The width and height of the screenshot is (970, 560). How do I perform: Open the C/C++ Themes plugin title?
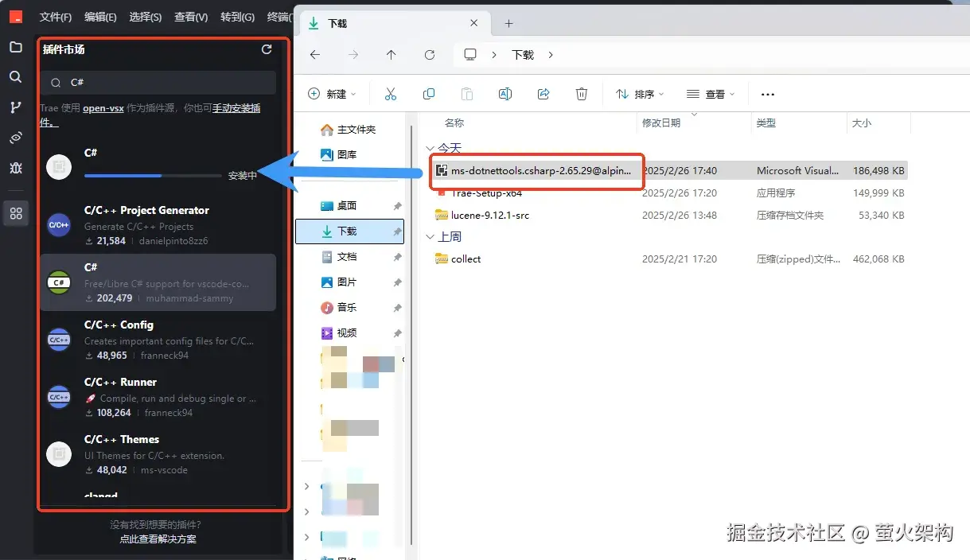tap(122, 439)
